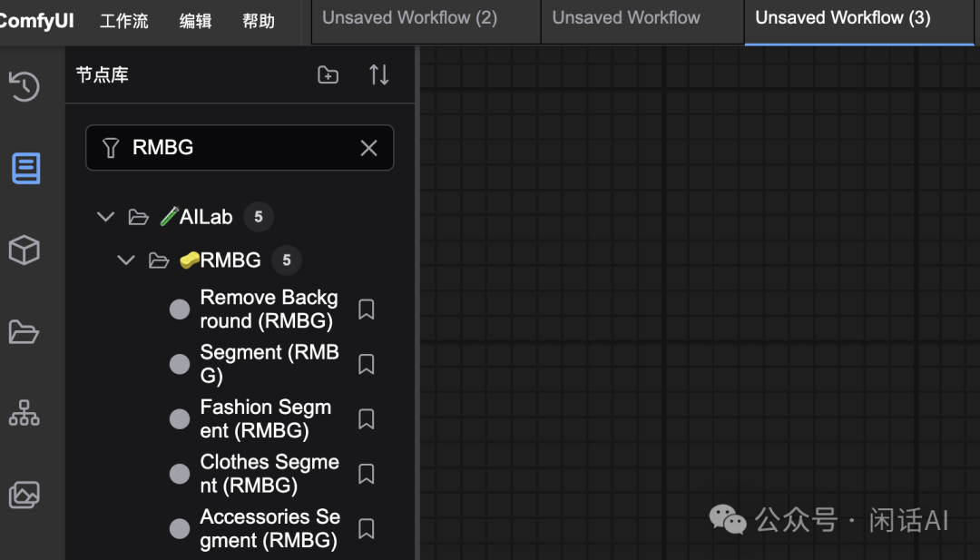The image size is (980, 560).
Task: Click the RMBG search input field
Action: tap(238, 148)
